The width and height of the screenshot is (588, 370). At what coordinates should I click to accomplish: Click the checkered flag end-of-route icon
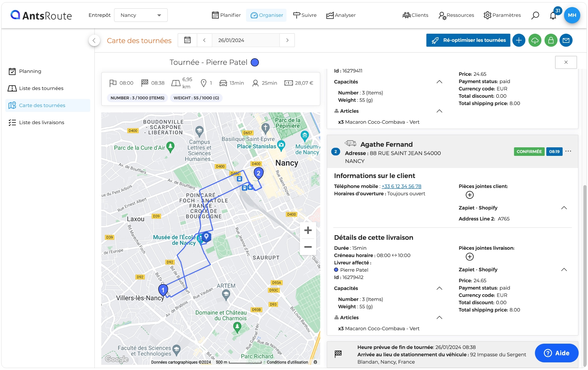(x=338, y=354)
